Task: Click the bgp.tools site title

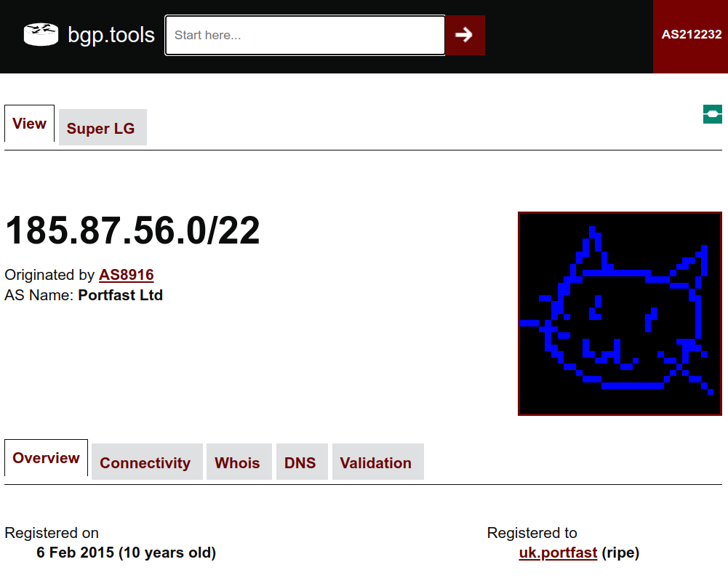Action: (111, 35)
